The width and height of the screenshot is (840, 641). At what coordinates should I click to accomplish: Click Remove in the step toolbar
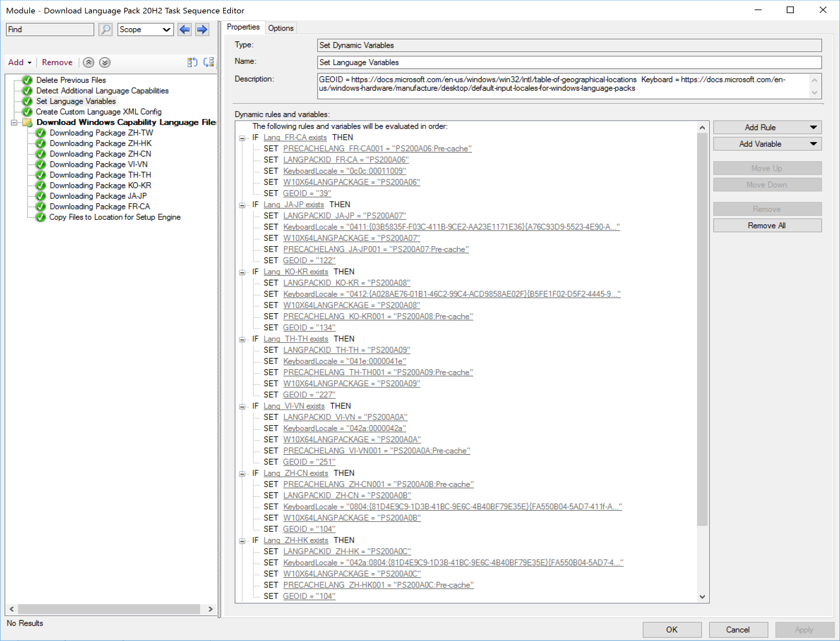[57, 62]
